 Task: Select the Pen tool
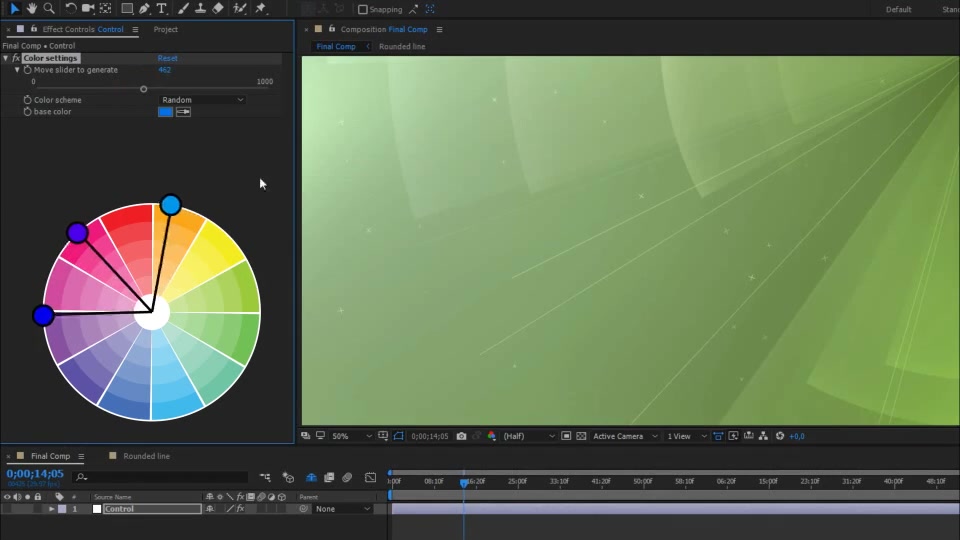[144, 9]
